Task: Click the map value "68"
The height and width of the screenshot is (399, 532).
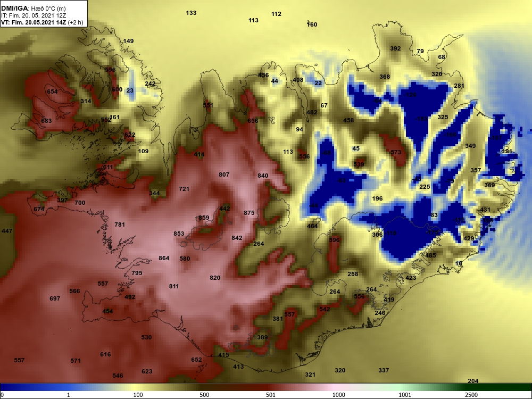Action: click(442, 57)
